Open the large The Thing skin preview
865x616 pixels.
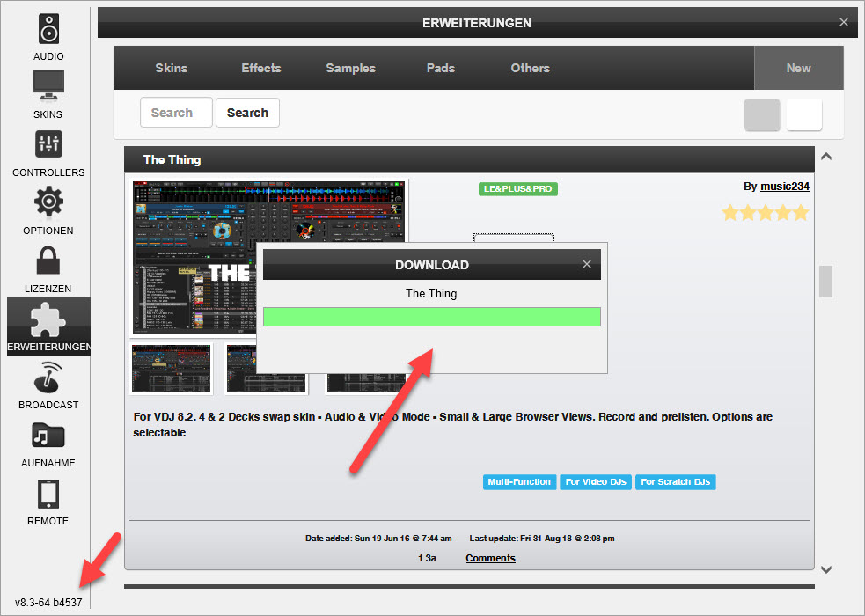click(193, 256)
